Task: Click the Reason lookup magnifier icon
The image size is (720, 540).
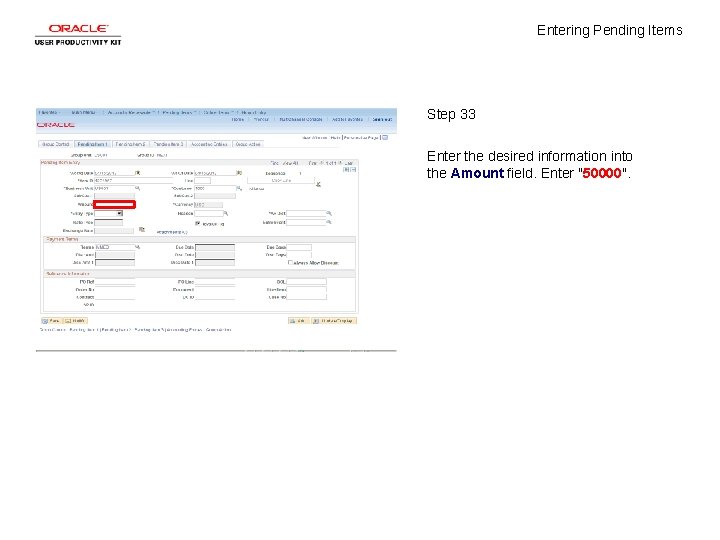Action: tap(226, 214)
